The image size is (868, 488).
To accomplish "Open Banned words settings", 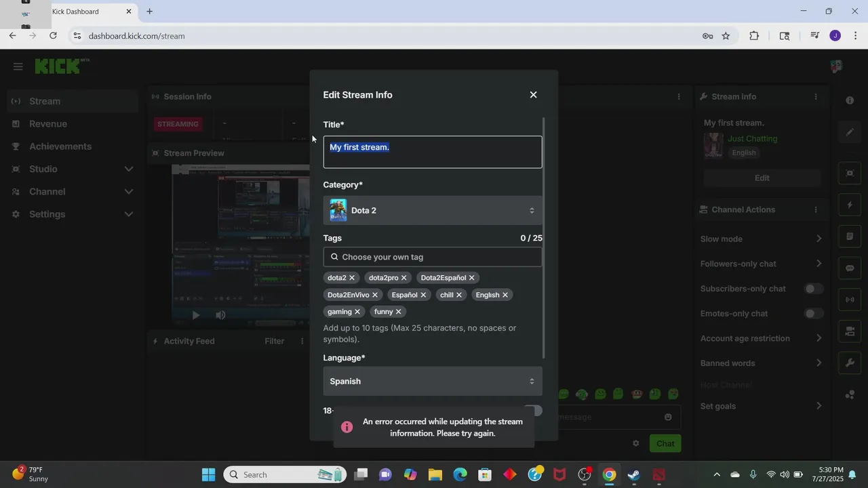I will point(762,363).
